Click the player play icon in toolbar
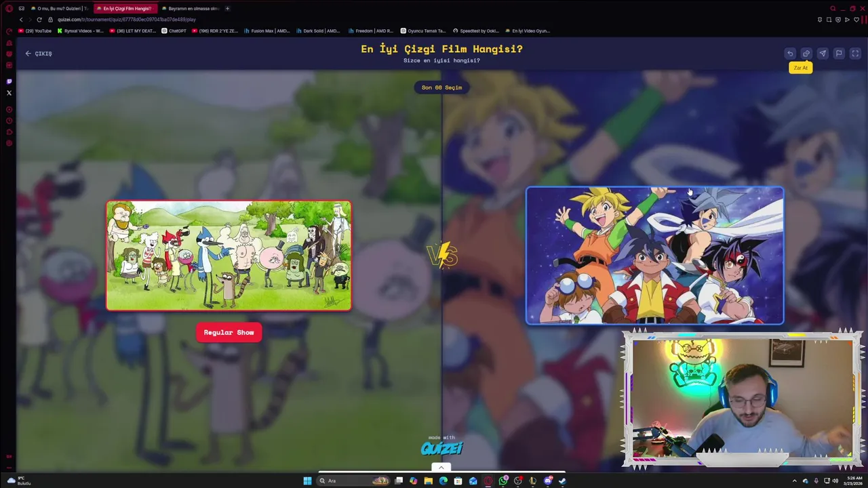Screen dimensions: 868x488 [847, 20]
